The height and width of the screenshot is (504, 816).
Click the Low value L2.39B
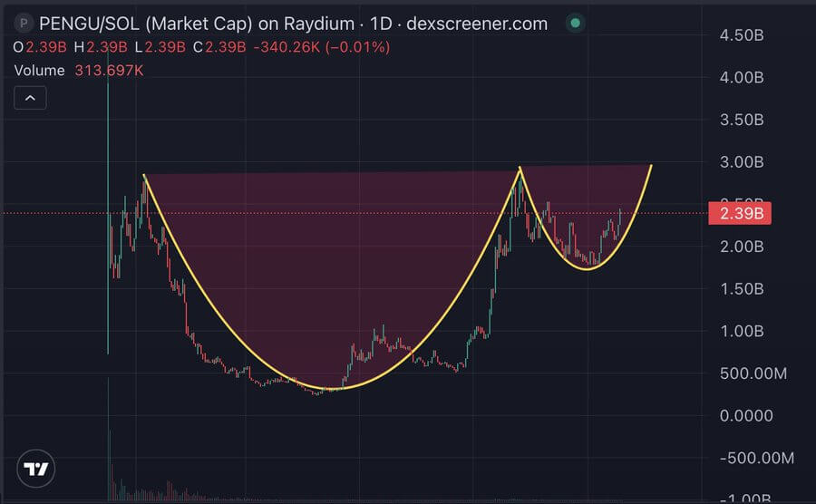click(x=160, y=47)
